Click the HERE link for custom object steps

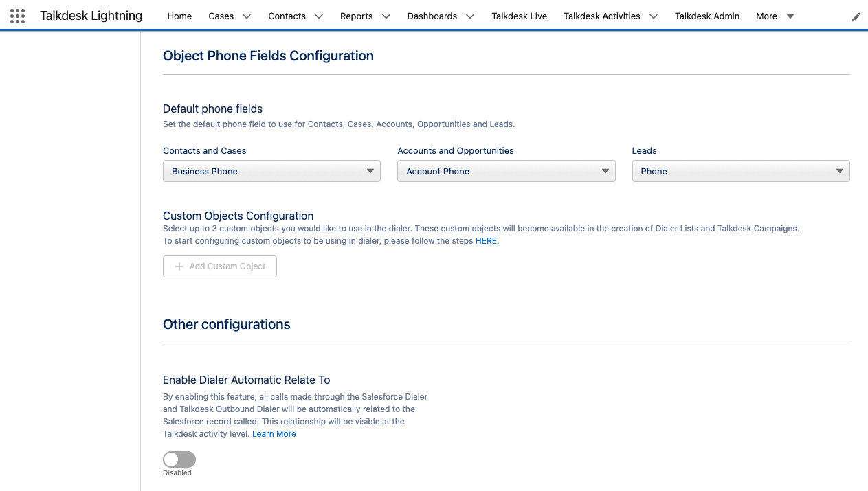(x=487, y=241)
